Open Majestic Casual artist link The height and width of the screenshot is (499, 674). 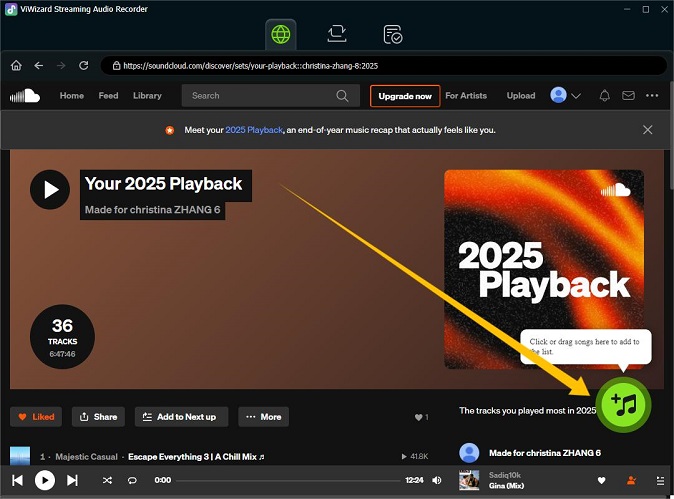(x=86, y=456)
